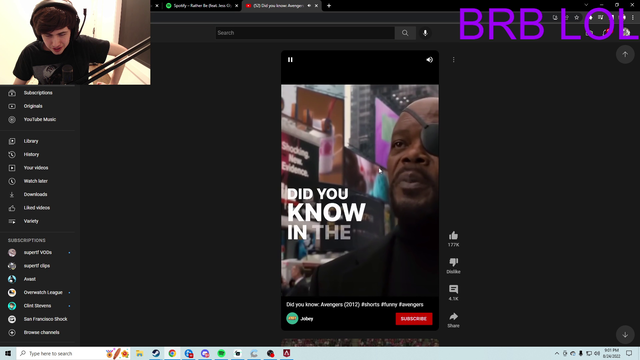Close the Did you know Avengers tab
This screenshot has width=640, height=360.
316,6
